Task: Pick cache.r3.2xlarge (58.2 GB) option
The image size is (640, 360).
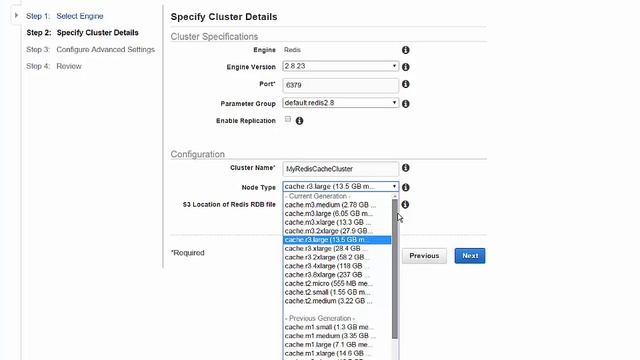Action: click(337, 257)
